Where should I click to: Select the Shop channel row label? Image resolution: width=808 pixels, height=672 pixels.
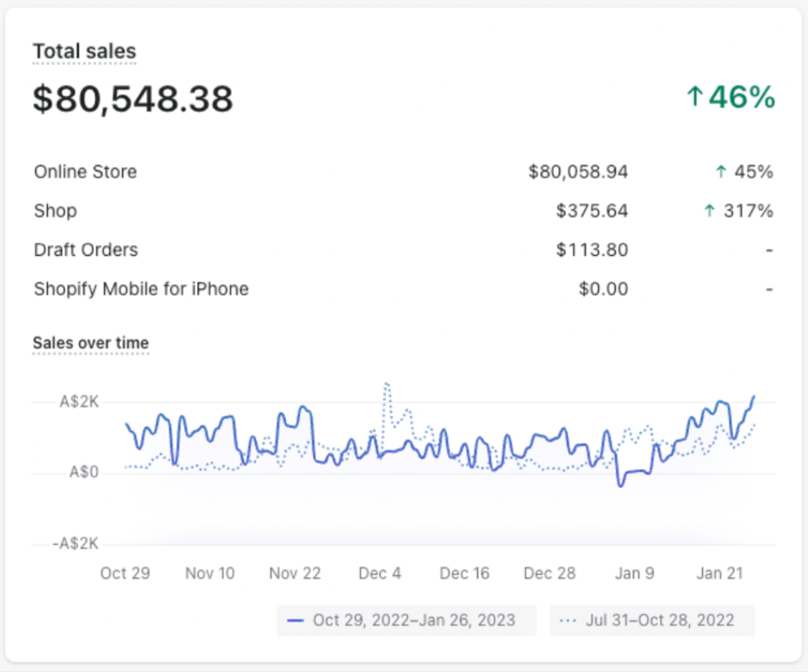(x=55, y=211)
